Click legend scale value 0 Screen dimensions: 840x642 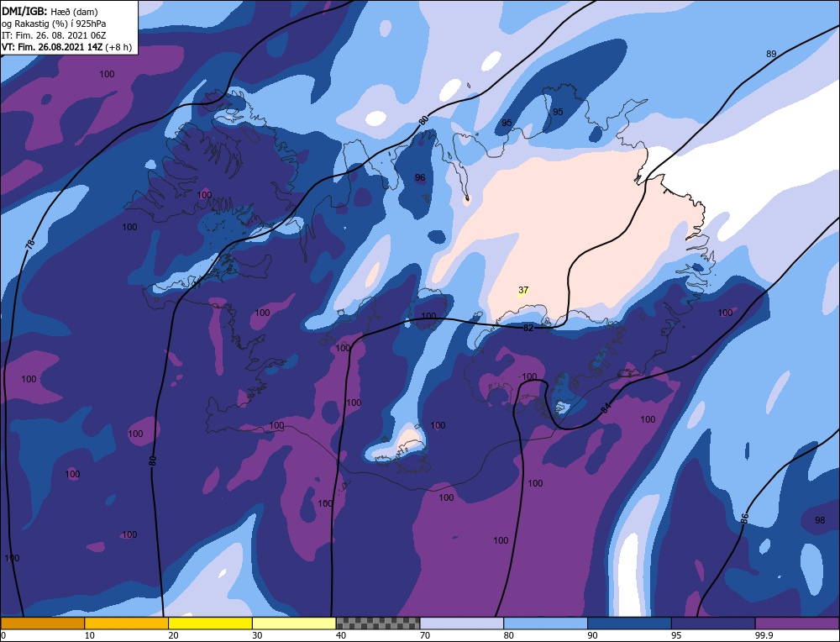tap(3, 635)
